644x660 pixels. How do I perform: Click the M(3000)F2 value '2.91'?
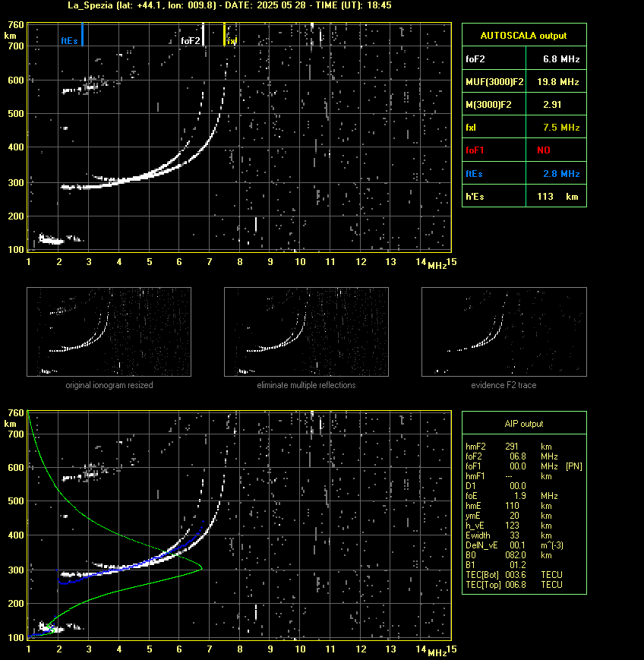[552, 104]
